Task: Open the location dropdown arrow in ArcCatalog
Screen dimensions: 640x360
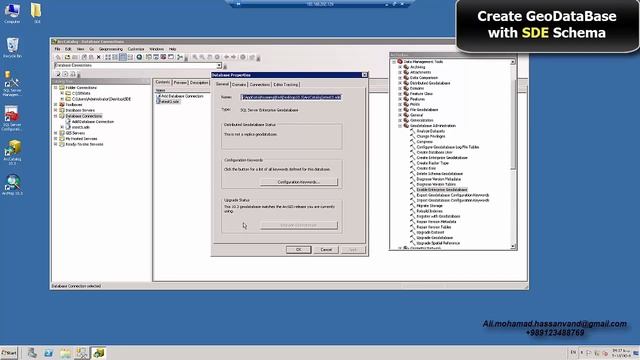Action: (x=219, y=65)
